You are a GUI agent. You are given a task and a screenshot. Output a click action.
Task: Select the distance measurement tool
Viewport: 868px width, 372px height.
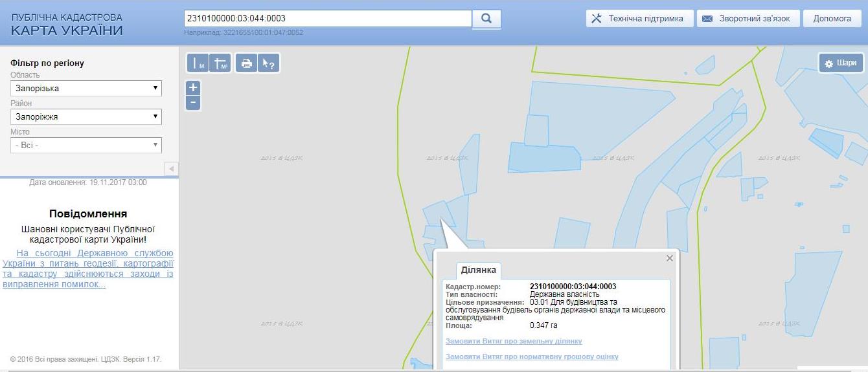tap(198, 63)
